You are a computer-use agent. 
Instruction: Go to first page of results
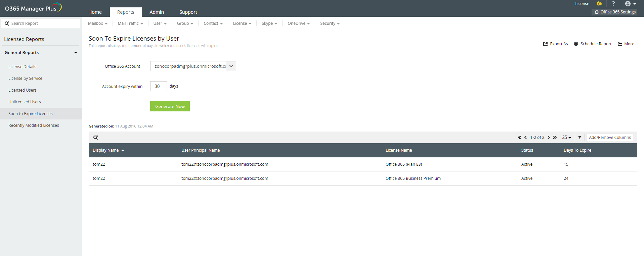(x=519, y=138)
